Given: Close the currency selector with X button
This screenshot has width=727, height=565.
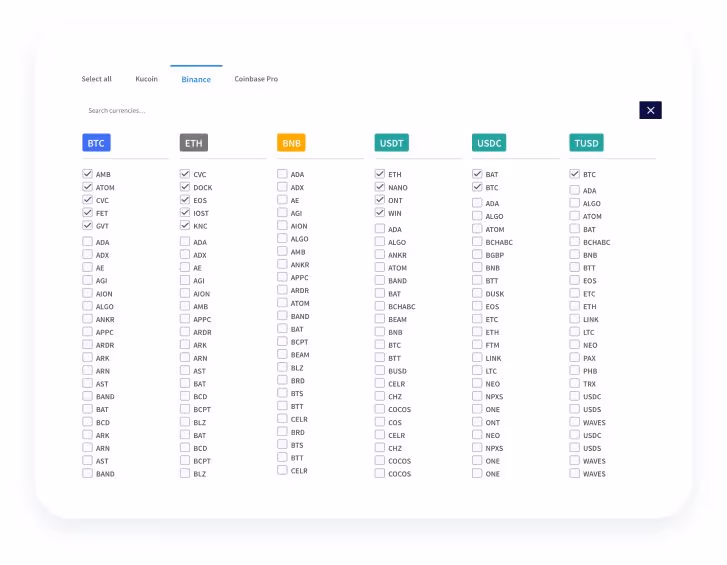Looking at the screenshot, I should (x=650, y=110).
